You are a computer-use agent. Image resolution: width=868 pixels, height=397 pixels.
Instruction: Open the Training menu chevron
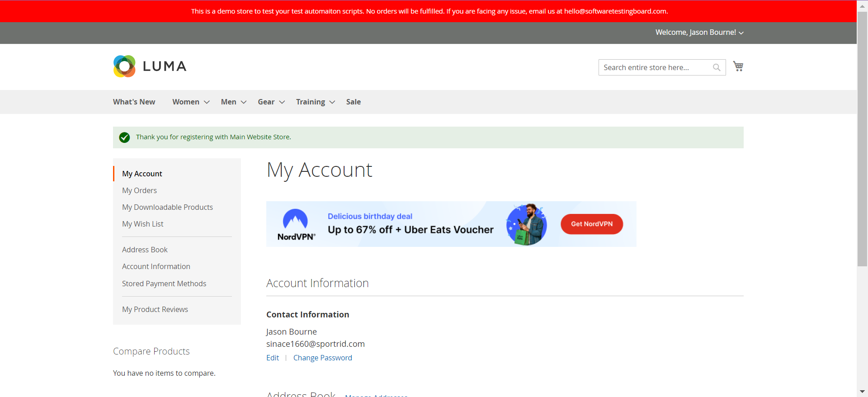click(x=332, y=102)
